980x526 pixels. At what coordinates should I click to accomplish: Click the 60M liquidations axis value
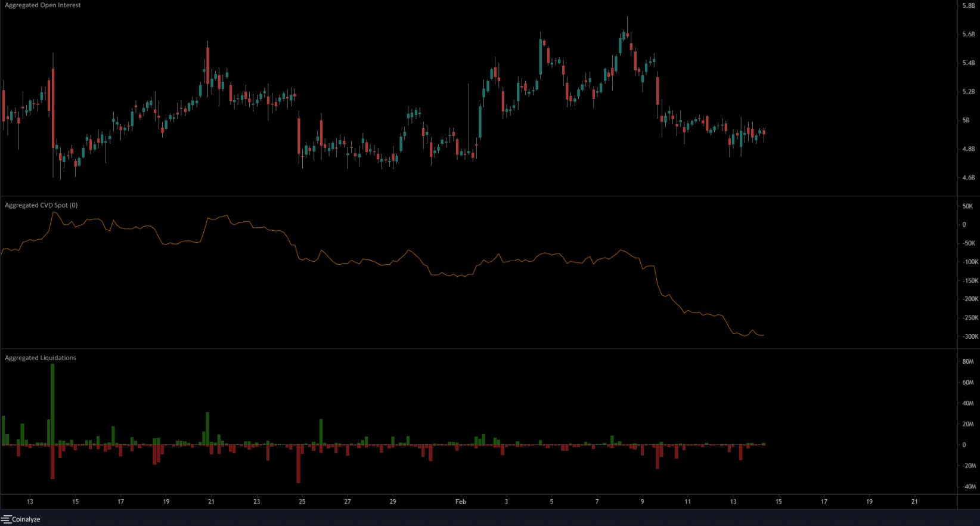tap(968, 383)
